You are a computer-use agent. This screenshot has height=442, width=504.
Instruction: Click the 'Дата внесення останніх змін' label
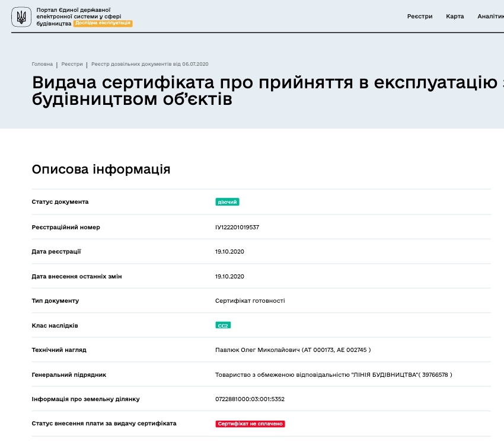click(x=76, y=276)
